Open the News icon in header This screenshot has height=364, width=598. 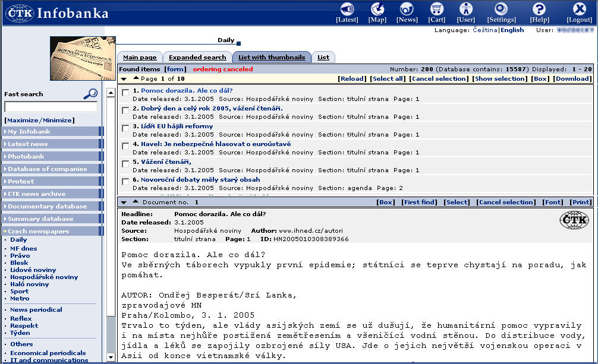coord(407,9)
